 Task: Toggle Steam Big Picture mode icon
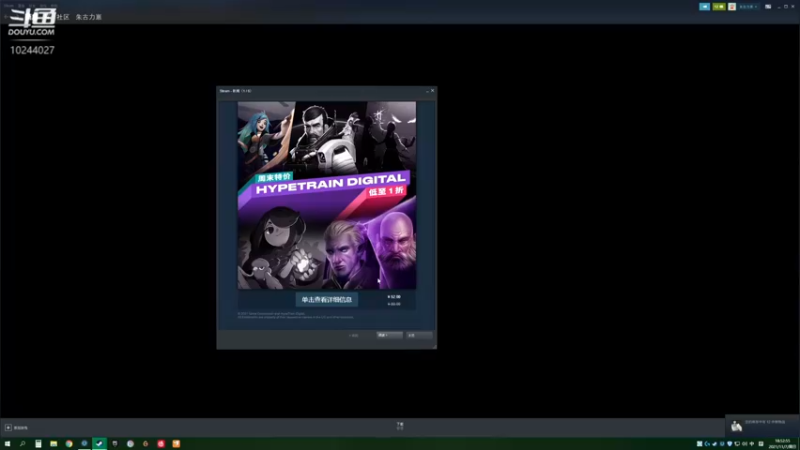[x=768, y=7]
